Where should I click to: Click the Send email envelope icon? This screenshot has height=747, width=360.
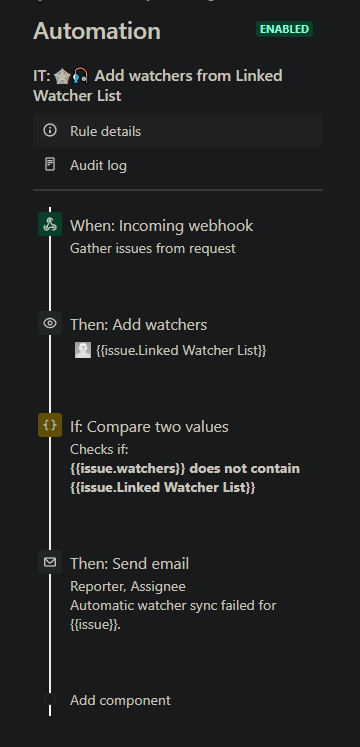[50, 562]
